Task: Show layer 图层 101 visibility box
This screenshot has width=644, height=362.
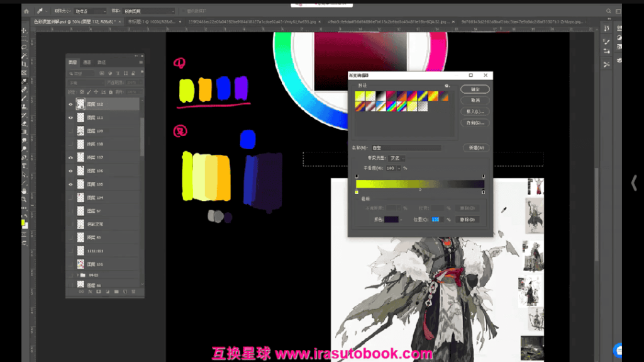Action: pyautogui.click(x=70, y=264)
